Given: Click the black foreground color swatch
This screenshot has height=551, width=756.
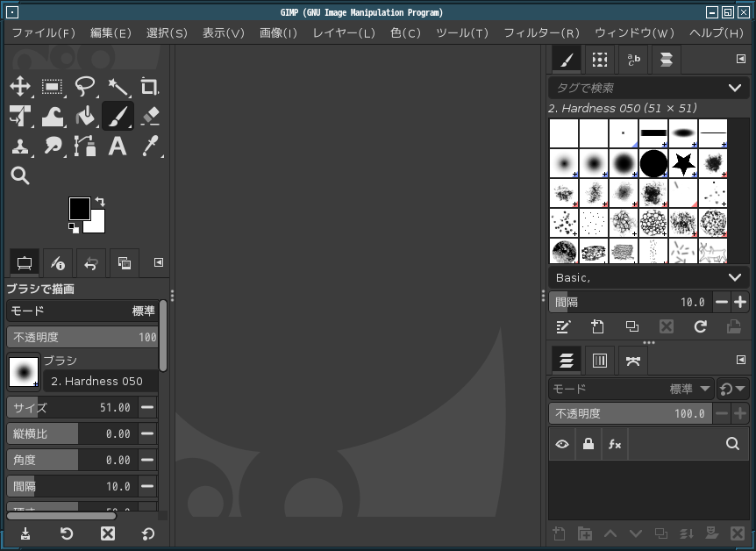Looking at the screenshot, I should coord(79,209).
